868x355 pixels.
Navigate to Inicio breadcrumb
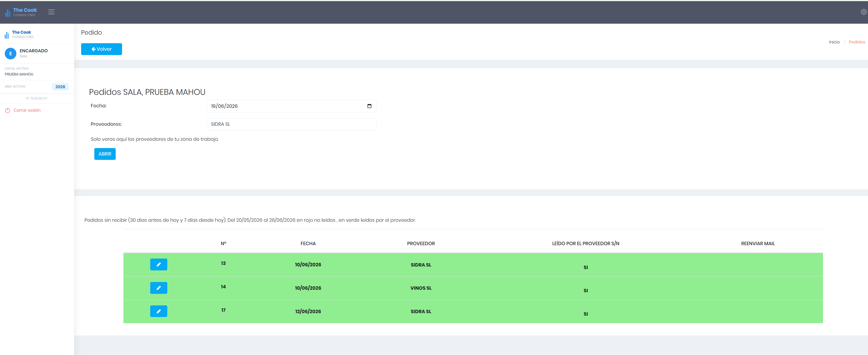click(x=834, y=42)
